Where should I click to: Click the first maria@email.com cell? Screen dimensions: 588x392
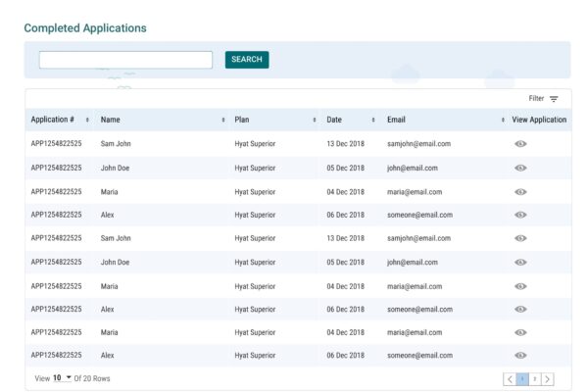[415, 192]
